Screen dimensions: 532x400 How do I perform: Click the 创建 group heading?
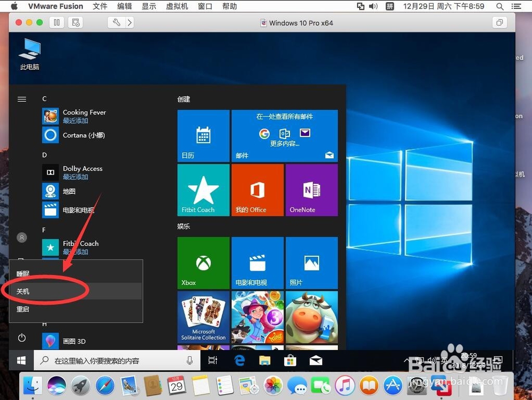pyautogui.click(x=184, y=99)
